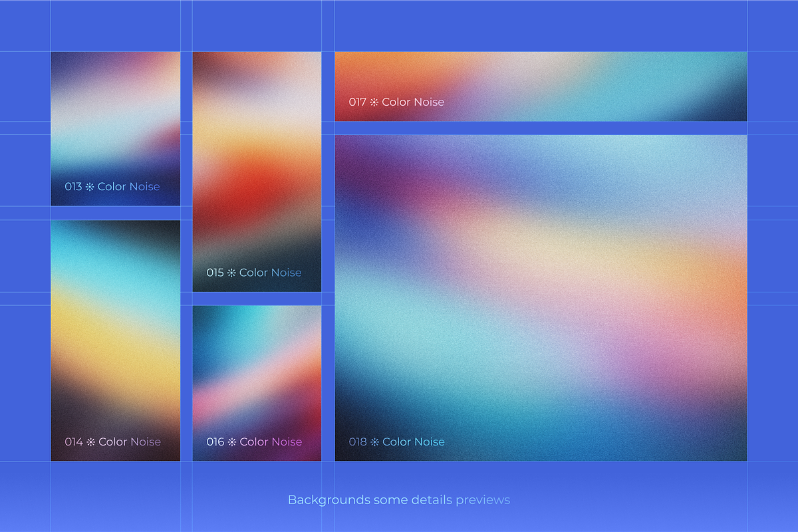Screen dimensions: 798x532
Task: Open the 016 Color Noise background preview
Action: pyautogui.click(x=257, y=383)
